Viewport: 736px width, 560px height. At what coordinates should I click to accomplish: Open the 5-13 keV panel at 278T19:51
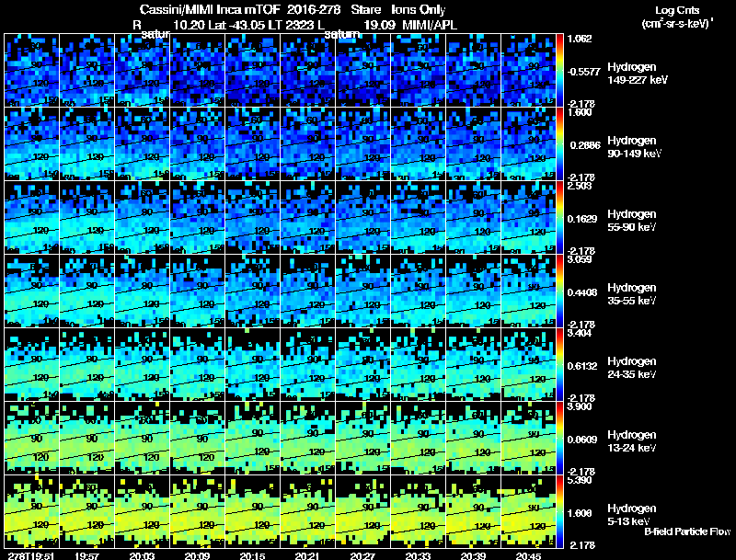coord(31,511)
